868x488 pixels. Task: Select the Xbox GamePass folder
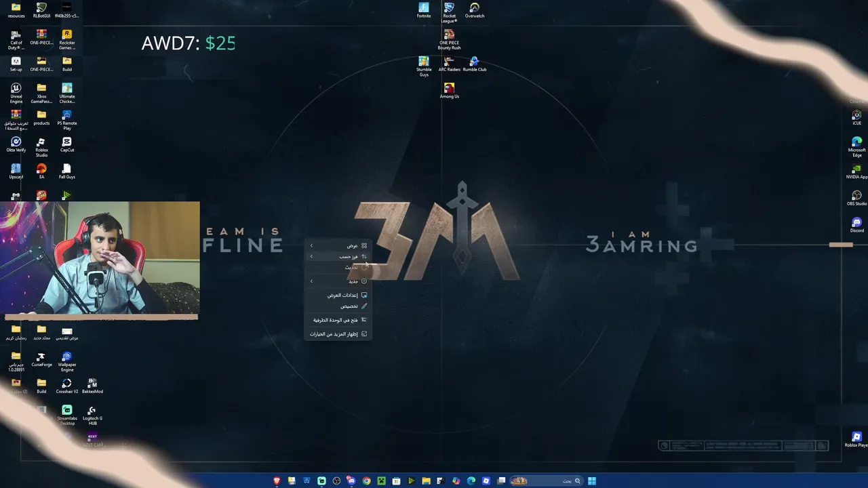[x=41, y=94]
